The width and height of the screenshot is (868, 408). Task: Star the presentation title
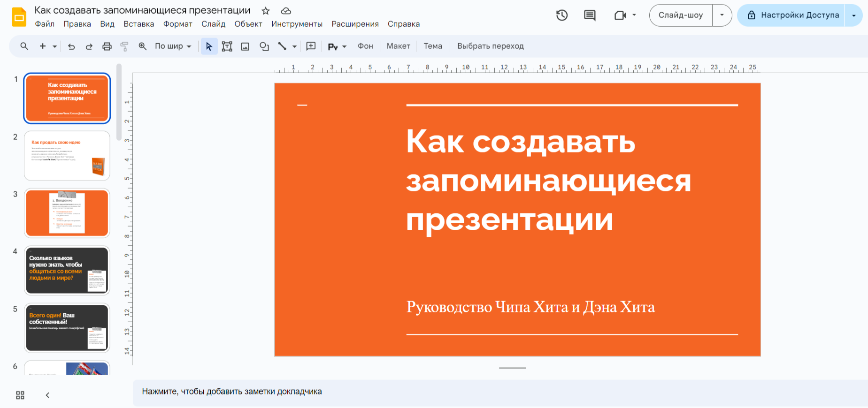tap(266, 11)
